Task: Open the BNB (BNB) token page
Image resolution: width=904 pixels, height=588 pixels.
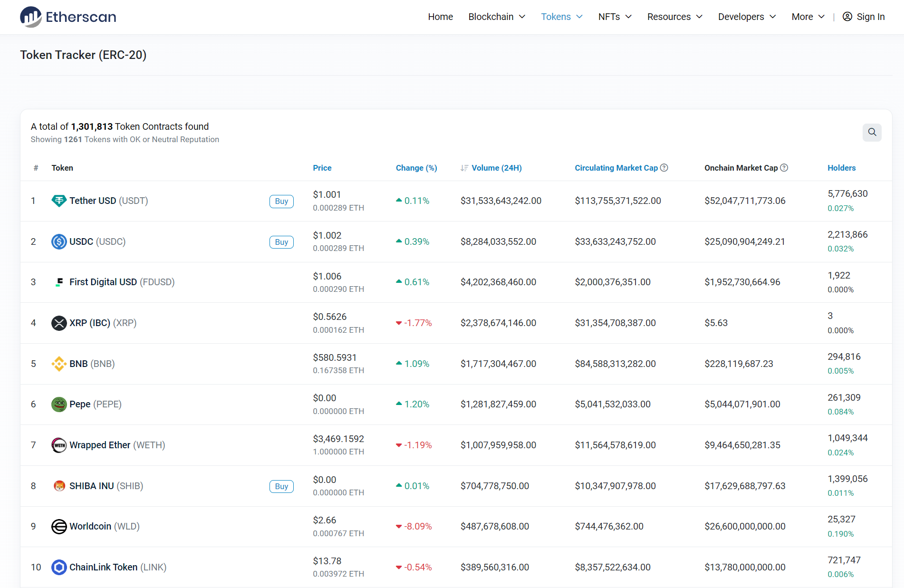Action: (92, 364)
